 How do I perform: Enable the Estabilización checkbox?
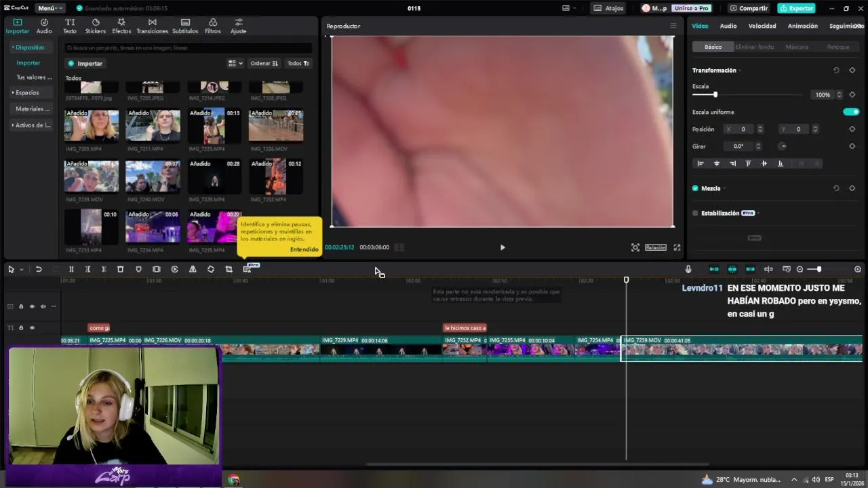pyautogui.click(x=695, y=213)
